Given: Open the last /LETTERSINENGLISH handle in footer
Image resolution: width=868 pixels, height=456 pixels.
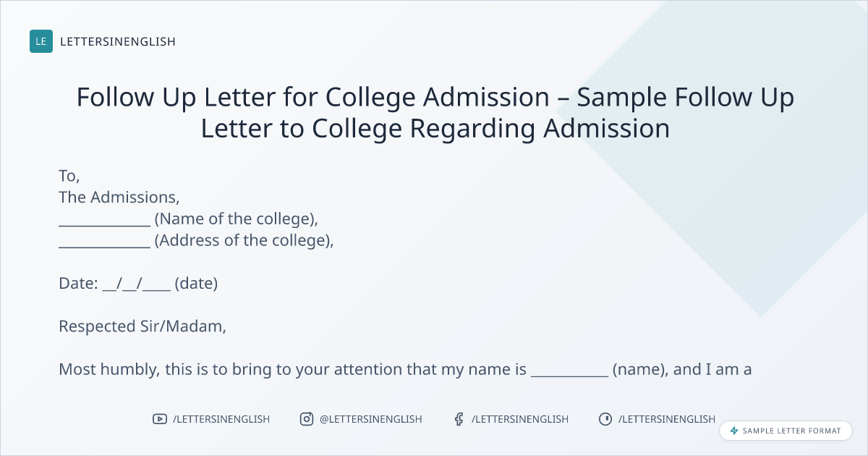Looking at the screenshot, I should point(667,419).
